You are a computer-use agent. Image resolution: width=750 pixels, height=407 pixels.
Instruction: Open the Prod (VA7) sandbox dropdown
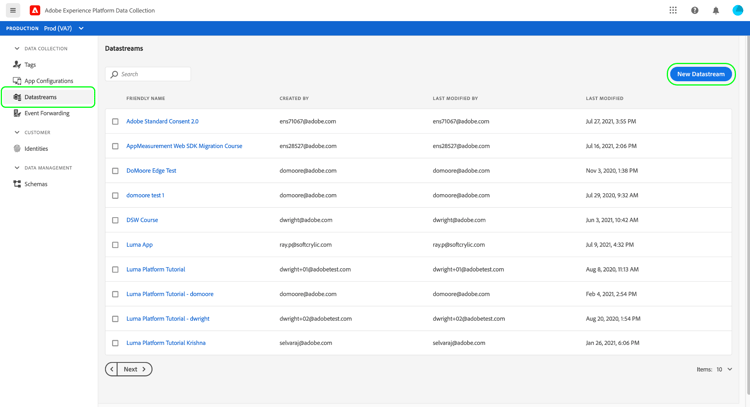coord(63,28)
